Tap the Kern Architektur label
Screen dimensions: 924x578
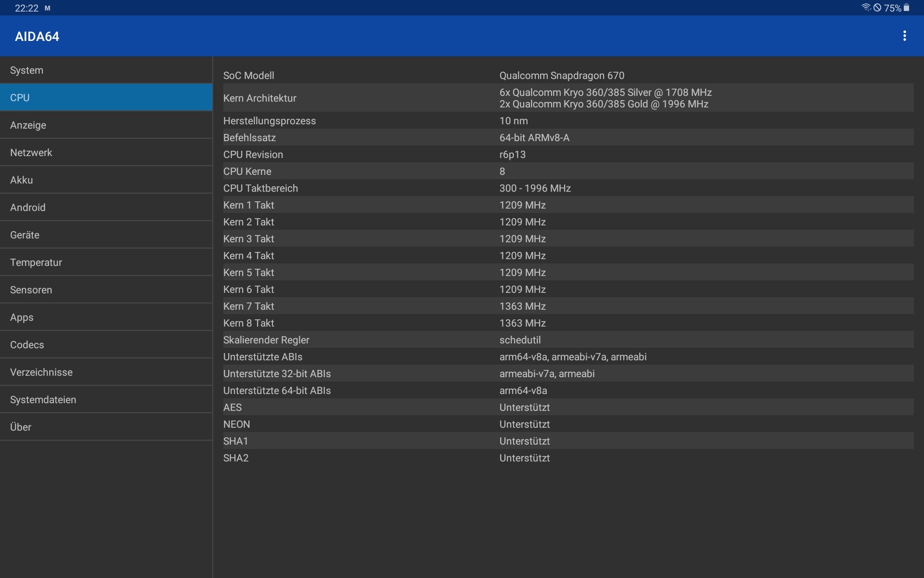coord(260,98)
